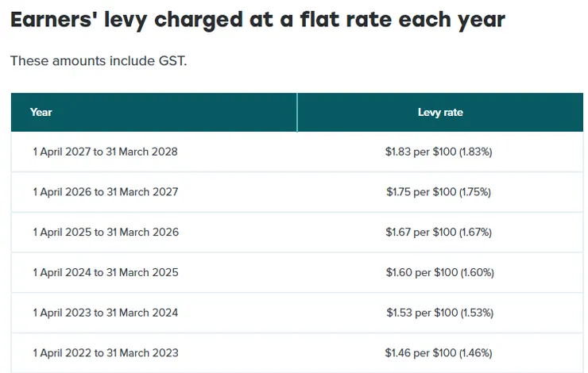Image resolution: width=588 pixels, height=373 pixels.
Task: Click the $1.60 per $100 levy rate
Action: pyautogui.click(x=439, y=272)
